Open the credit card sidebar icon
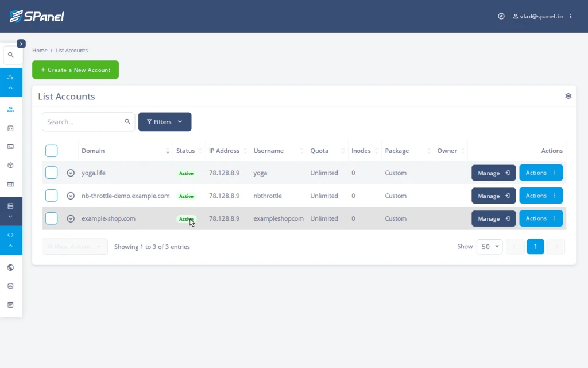 [x=10, y=184]
